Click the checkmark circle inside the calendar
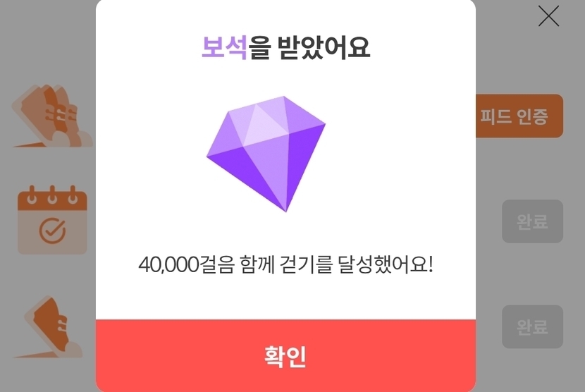Image resolution: width=585 pixels, height=392 pixels. coord(52,231)
